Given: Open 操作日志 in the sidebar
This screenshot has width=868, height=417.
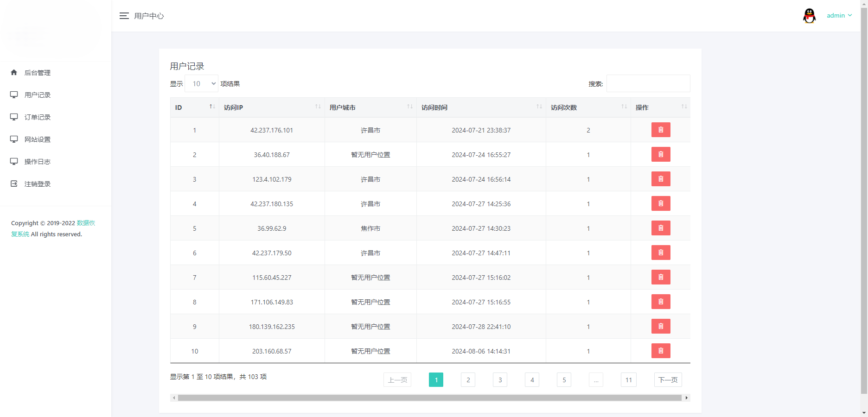Looking at the screenshot, I should [38, 162].
